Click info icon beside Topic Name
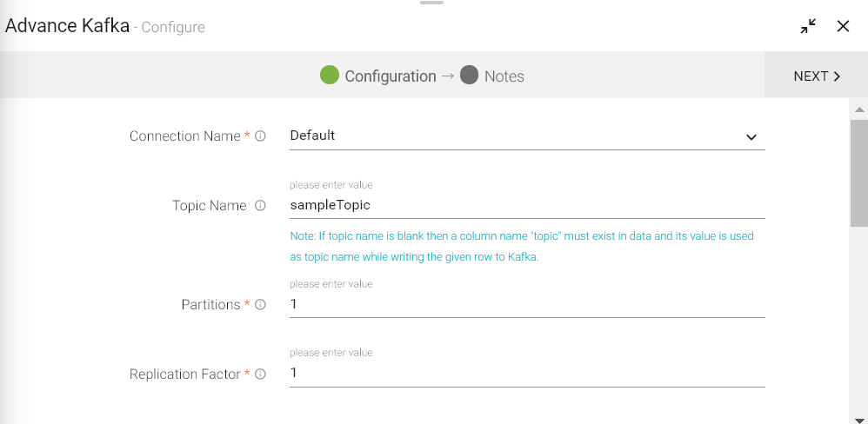The height and width of the screenshot is (424, 868). click(x=260, y=206)
